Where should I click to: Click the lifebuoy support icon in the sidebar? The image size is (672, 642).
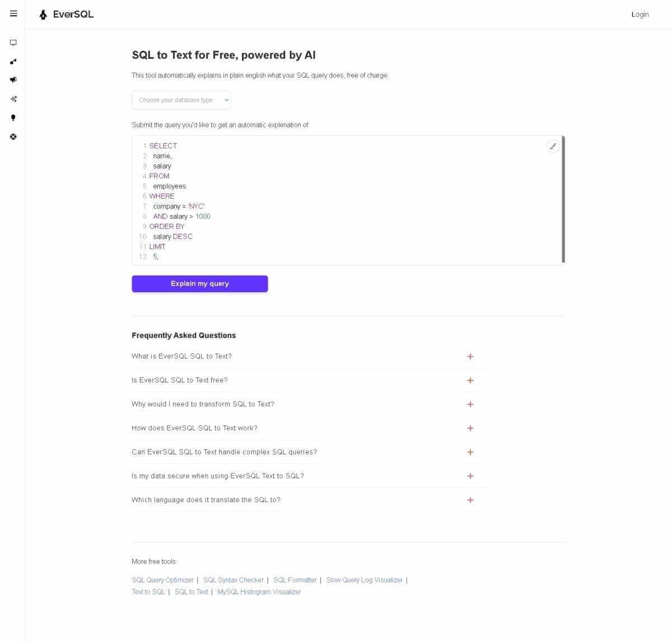pos(13,137)
